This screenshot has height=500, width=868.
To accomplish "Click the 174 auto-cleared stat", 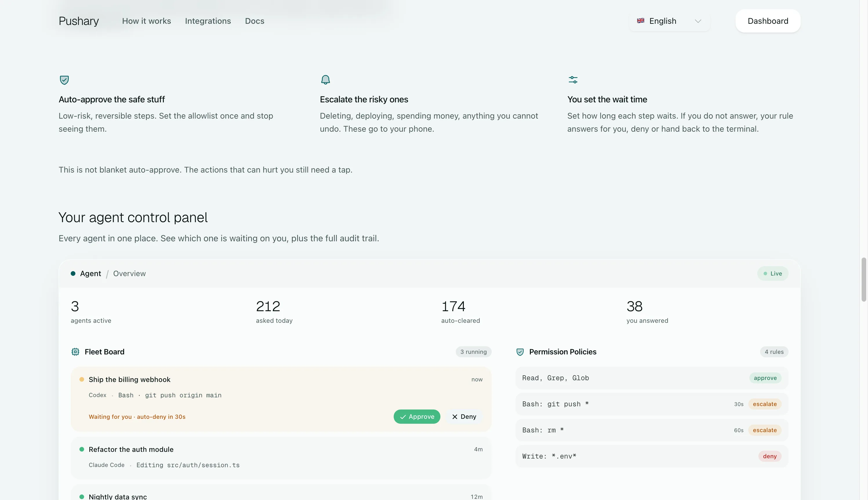I will click(x=460, y=311).
